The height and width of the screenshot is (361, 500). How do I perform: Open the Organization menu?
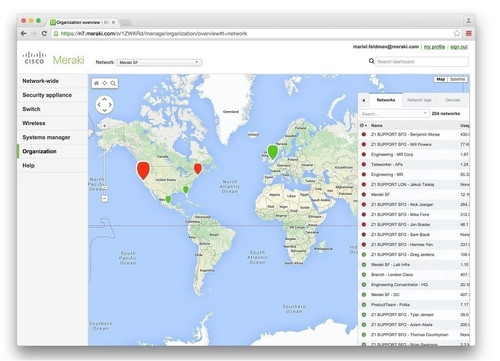[52, 151]
